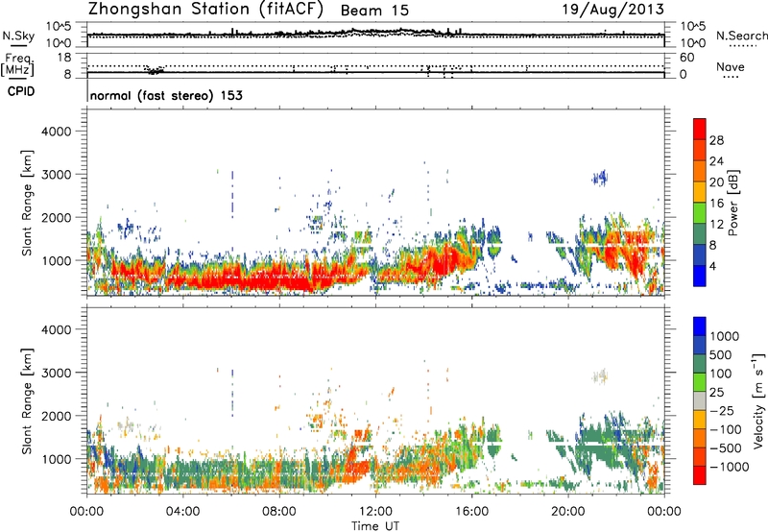Click the 'N.Search' legend label
The height and width of the screenshot is (532, 768).
pyautogui.click(x=741, y=36)
